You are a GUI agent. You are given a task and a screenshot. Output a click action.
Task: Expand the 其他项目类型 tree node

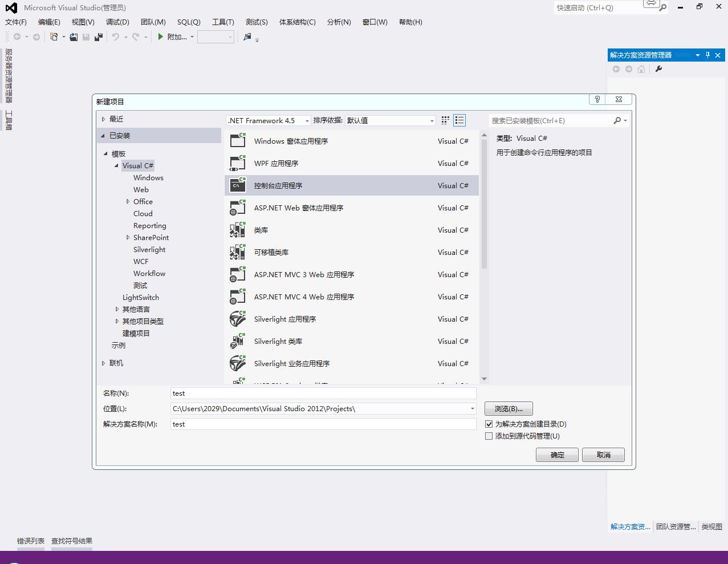click(x=117, y=321)
